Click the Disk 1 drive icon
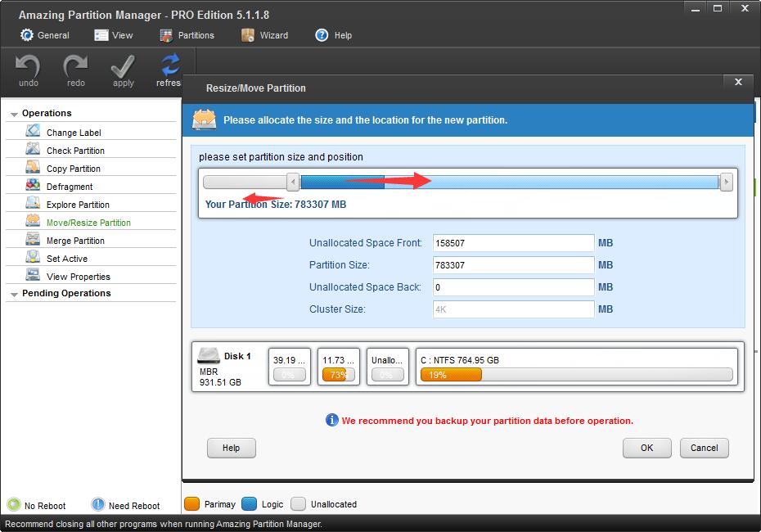Viewport: 761px width, 532px height. [x=209, y=355]
